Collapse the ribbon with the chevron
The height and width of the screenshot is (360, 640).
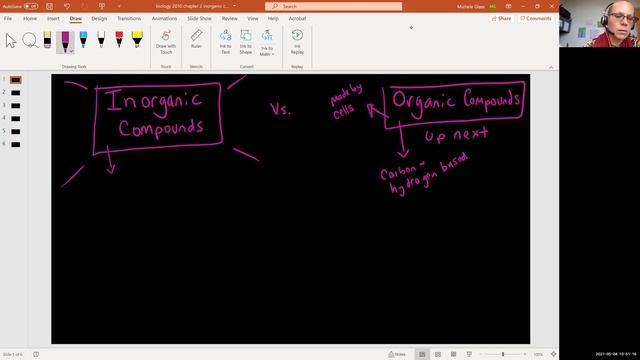pos(551,67)
